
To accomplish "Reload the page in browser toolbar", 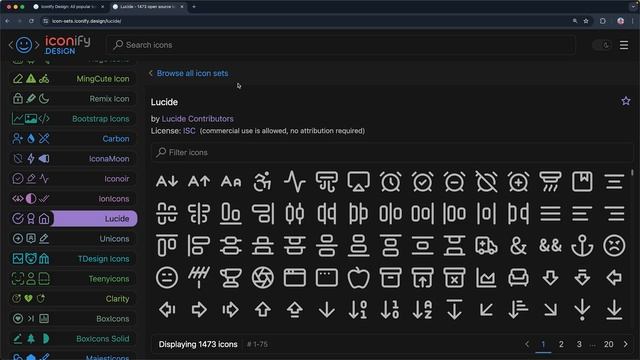I will (31, 21).
